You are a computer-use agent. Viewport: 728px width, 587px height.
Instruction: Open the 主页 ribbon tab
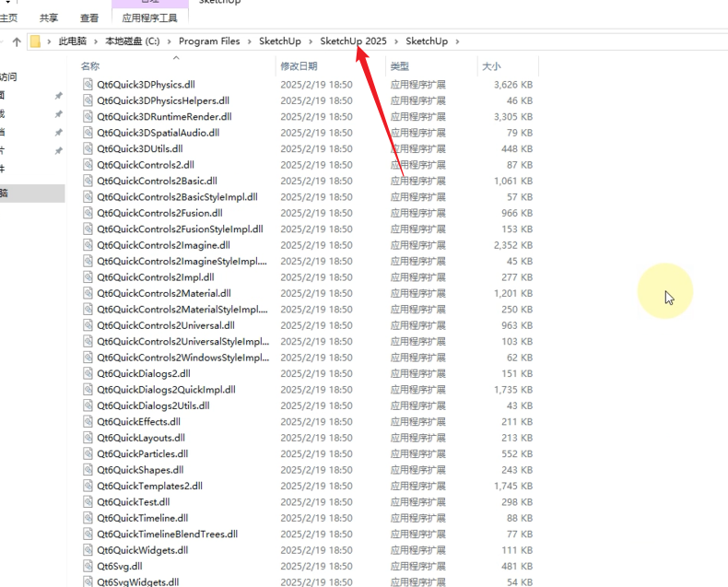[9, 18]
